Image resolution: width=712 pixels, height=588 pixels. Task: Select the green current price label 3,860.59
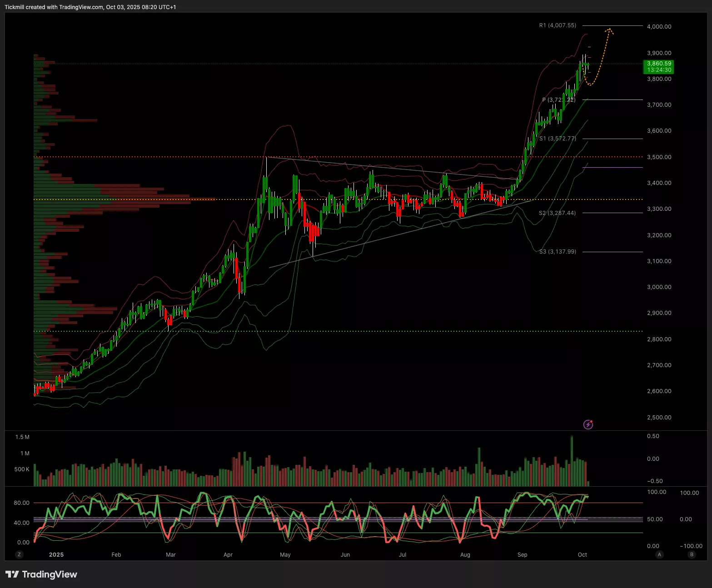point(659,67)
